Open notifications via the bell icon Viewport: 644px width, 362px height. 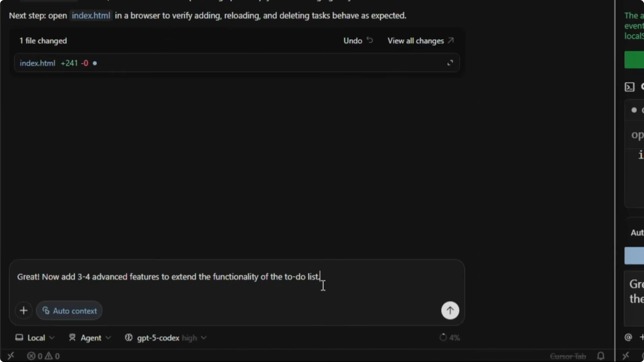[x=601, y=356]
